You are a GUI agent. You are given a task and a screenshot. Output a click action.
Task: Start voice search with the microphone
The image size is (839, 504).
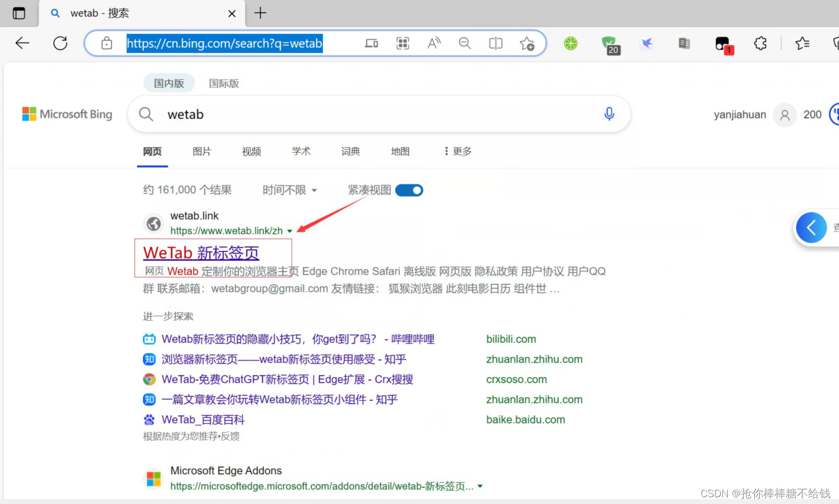point(609,114)
